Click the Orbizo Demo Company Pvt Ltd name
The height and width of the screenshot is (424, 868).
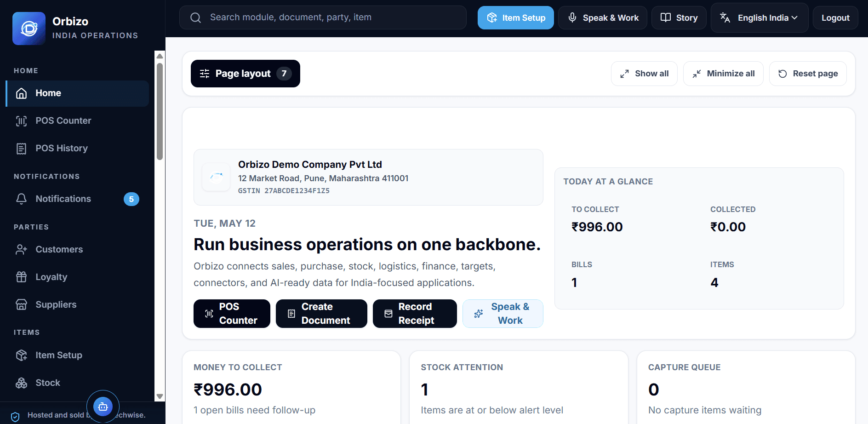(310, 165)
